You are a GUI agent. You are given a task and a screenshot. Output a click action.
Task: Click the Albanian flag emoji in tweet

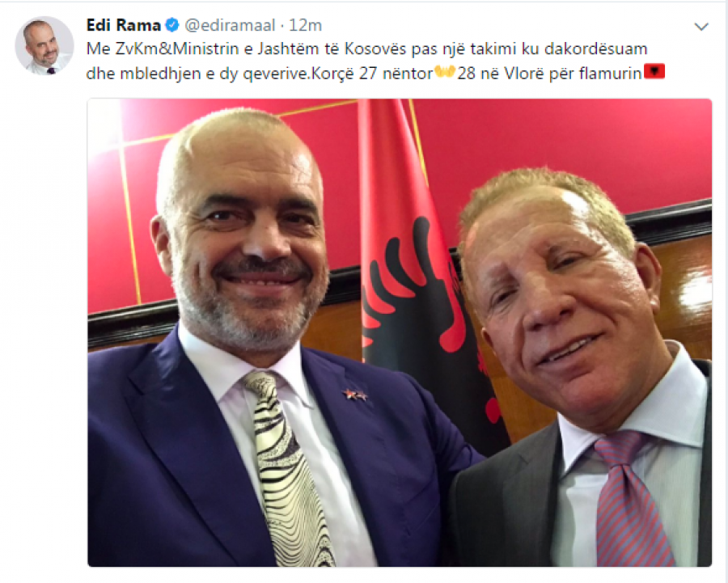654,71
